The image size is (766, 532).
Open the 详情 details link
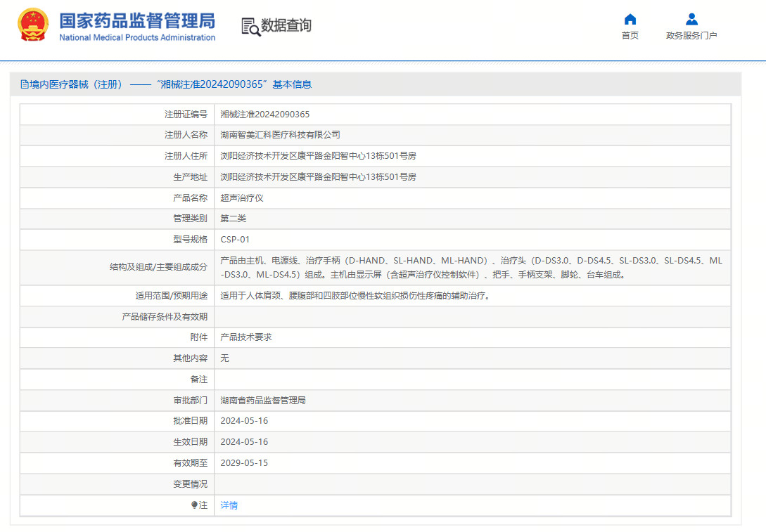228,505
